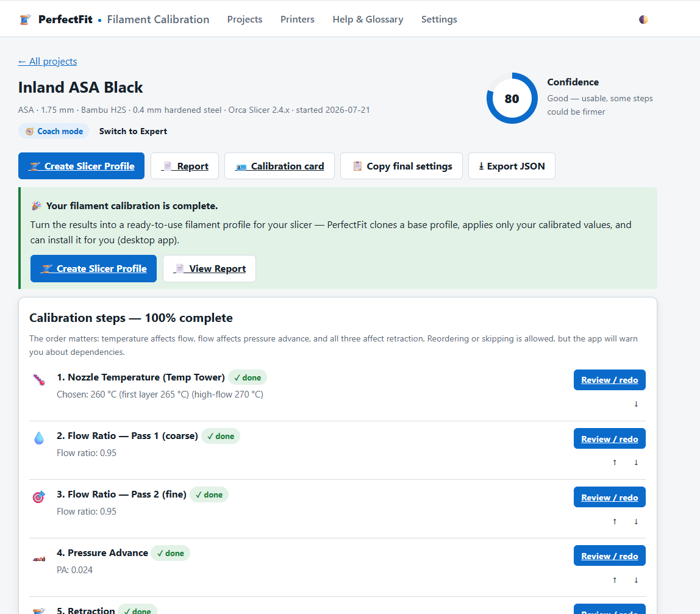Go back via All projects link
This screenshot has height=614, width=700.
pyautogui.click(x=48, y=62)
